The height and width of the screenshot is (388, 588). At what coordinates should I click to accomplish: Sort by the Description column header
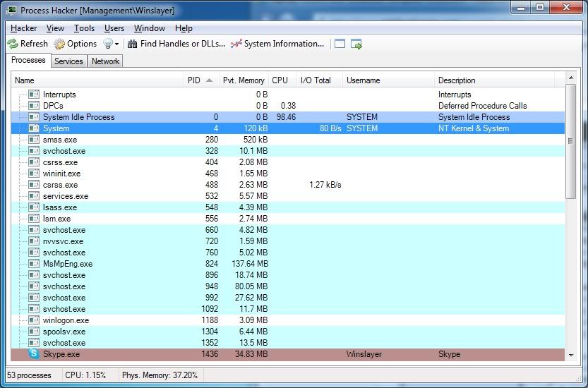494,80
